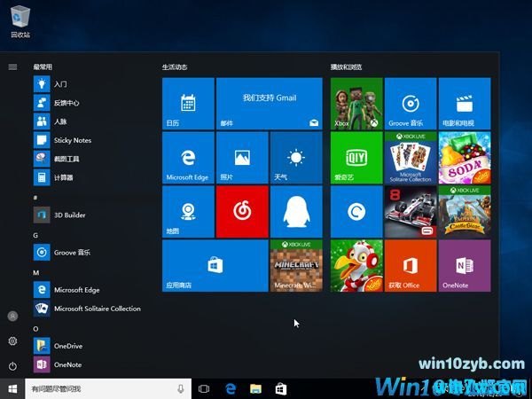Select the Recycle Bin desktop icon
Viewport: 532px width, 399px height.
pyautogui.click(x=20, y=21)
